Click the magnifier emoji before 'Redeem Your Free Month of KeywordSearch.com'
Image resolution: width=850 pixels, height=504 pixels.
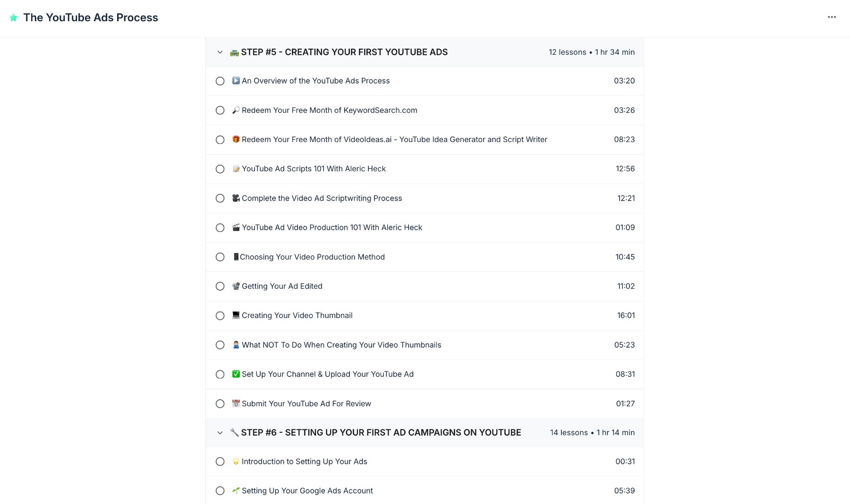point(236,110)
